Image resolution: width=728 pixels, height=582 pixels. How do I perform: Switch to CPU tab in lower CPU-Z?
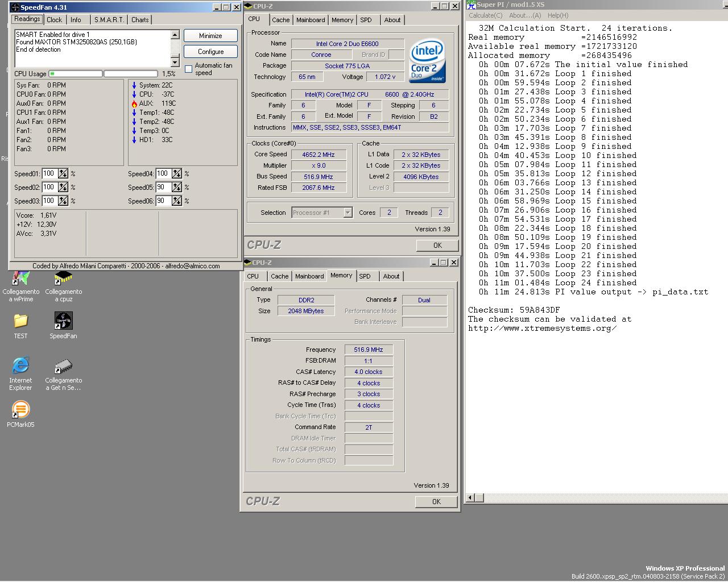[253, 276]
